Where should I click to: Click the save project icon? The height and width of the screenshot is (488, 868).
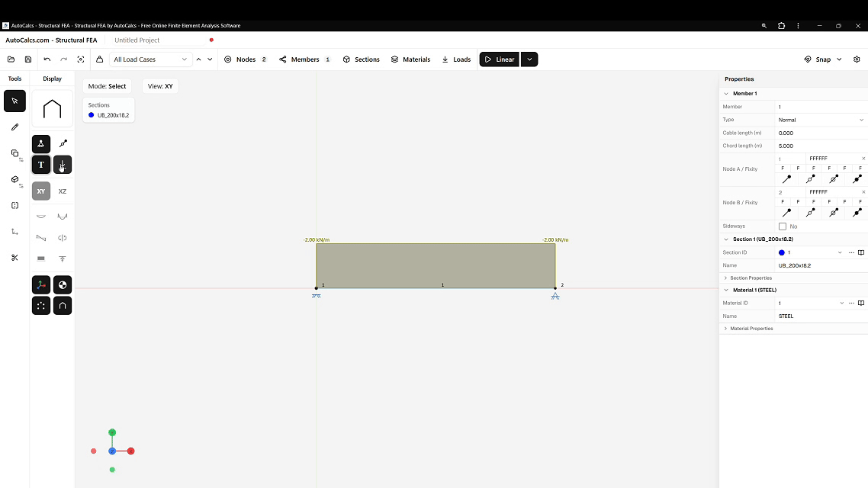pos(28,59)
